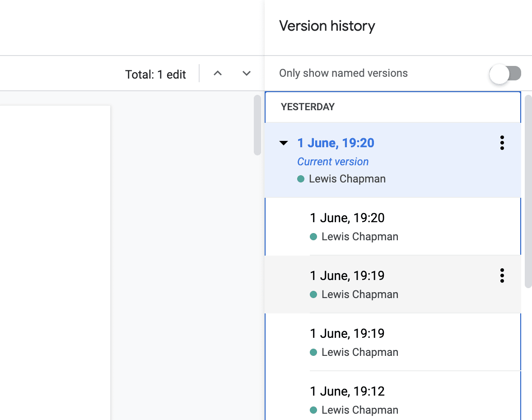This screenshot has height=420, width=532.
Task: Click the Total: 1 edit counter
Action: tap(155, 75)
